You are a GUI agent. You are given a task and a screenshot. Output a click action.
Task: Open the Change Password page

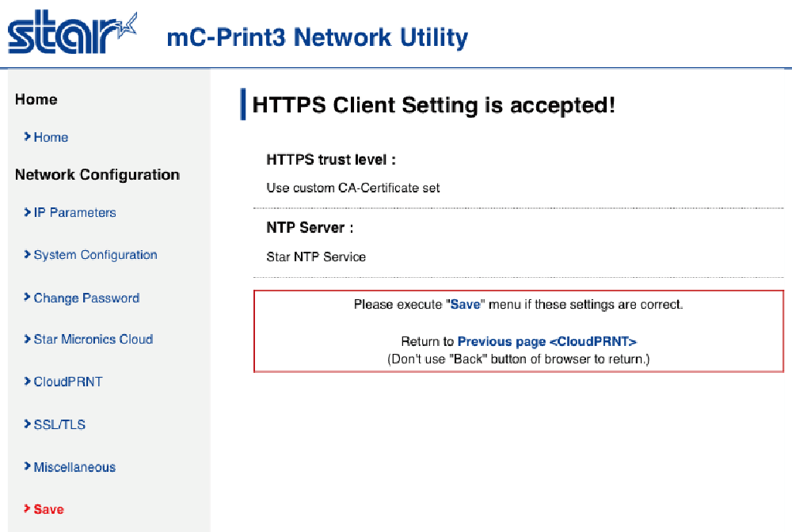[86, 298]
